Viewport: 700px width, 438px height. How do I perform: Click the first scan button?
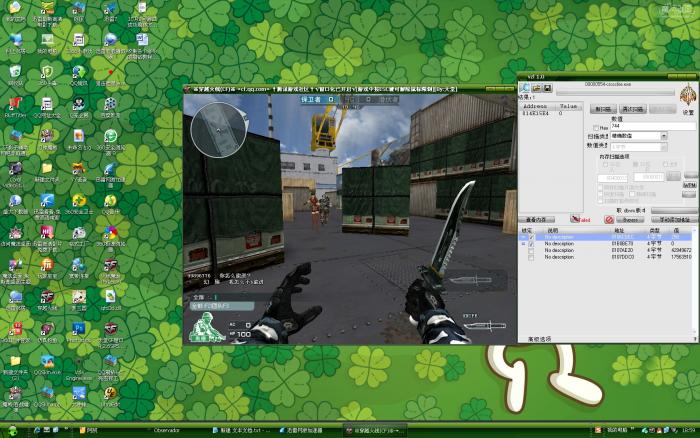coord(603,109)
